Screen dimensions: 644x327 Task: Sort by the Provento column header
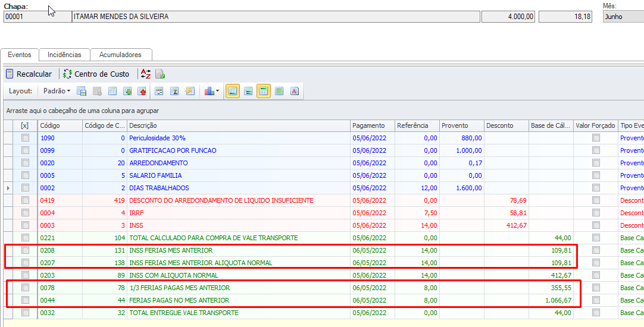[x=462, y=125]
